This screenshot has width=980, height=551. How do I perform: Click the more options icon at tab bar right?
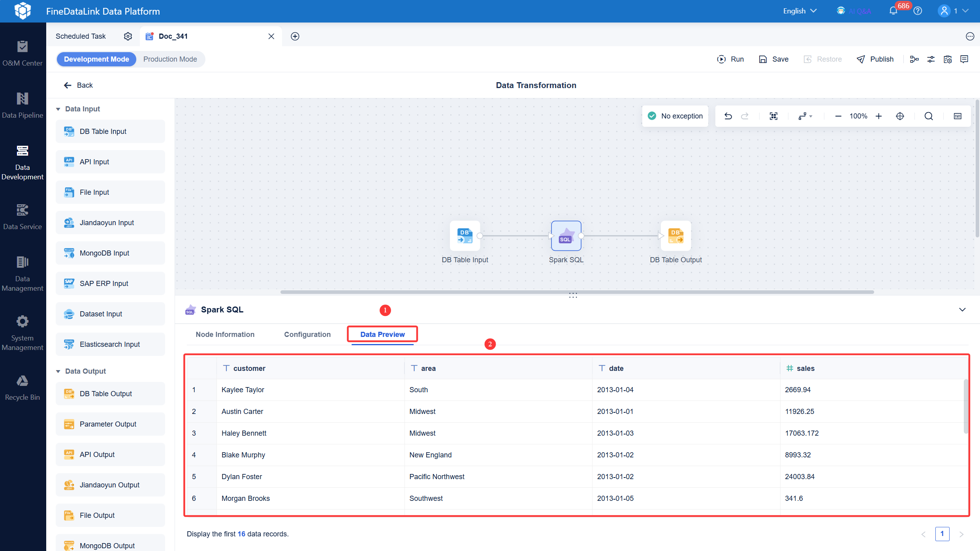click(970, 36)
